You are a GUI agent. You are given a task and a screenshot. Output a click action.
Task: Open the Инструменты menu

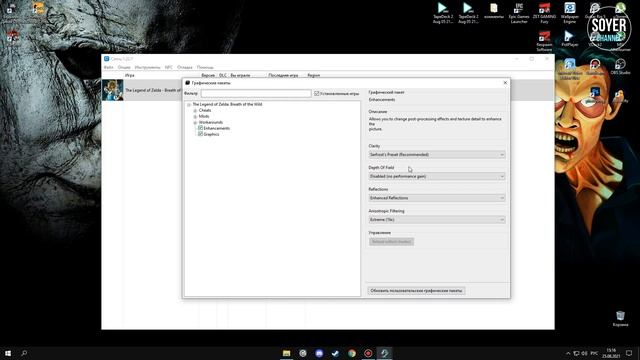(x=147, y=67)
